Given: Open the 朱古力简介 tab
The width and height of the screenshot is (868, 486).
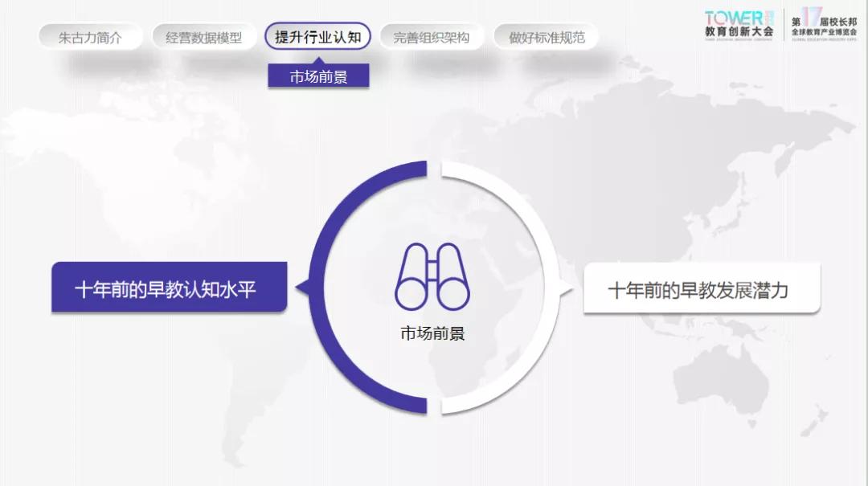Looking at the screenshot, I should 90,37.
